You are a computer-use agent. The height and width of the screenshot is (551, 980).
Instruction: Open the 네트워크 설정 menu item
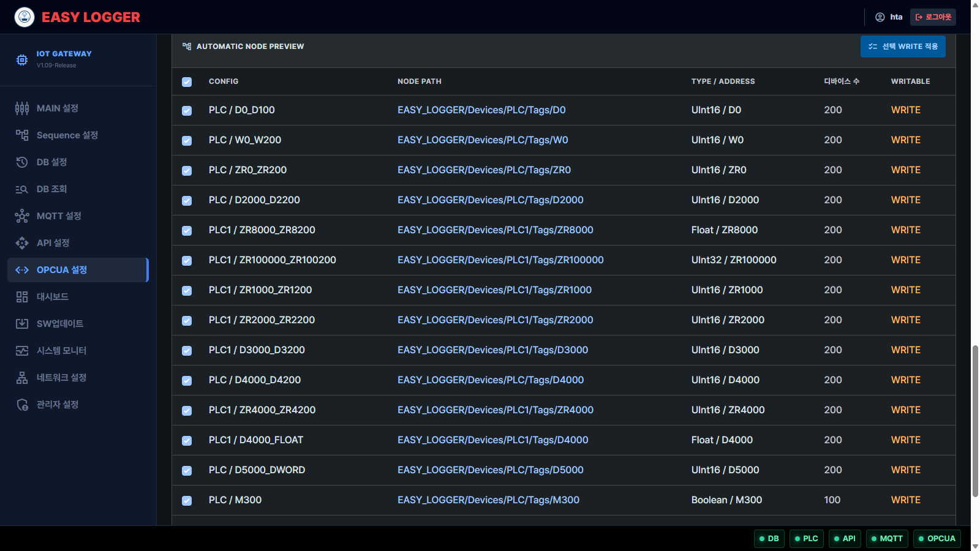click(x=78, y=378)
